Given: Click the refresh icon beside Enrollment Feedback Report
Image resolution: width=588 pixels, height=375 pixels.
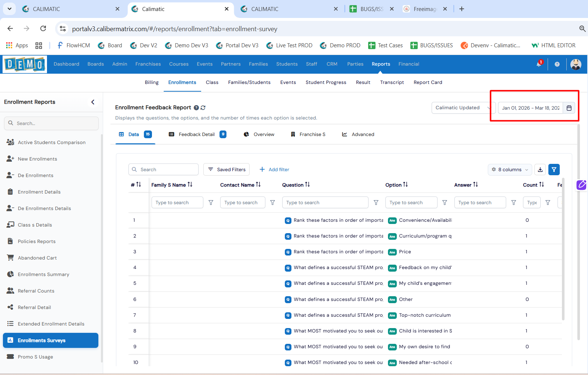Looking at the screenshot, I should 203,108.
